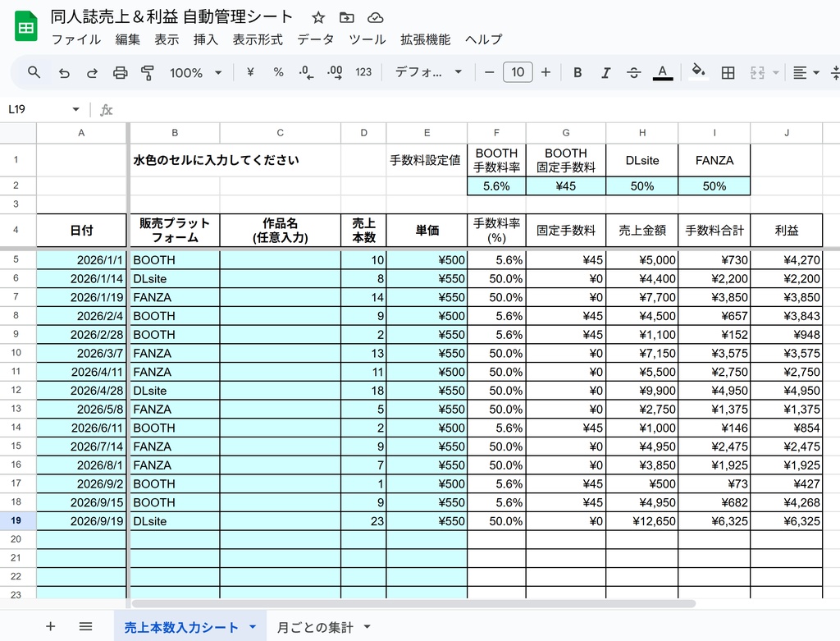Open the text color picker

[662, 72]
